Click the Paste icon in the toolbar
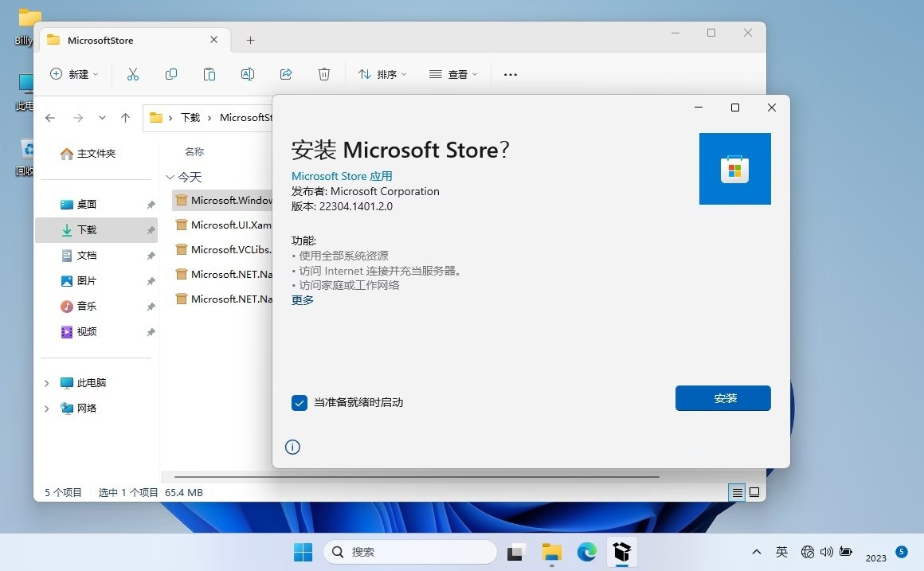The width and height of the screenshot is (924, 571). pos(209,74)
